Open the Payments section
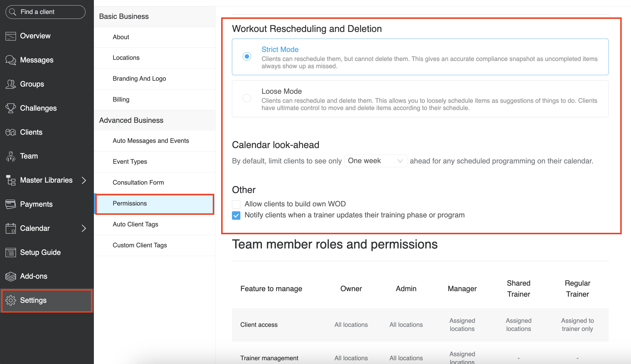Viewport: 631px width, 364px height. click(36, 204)
